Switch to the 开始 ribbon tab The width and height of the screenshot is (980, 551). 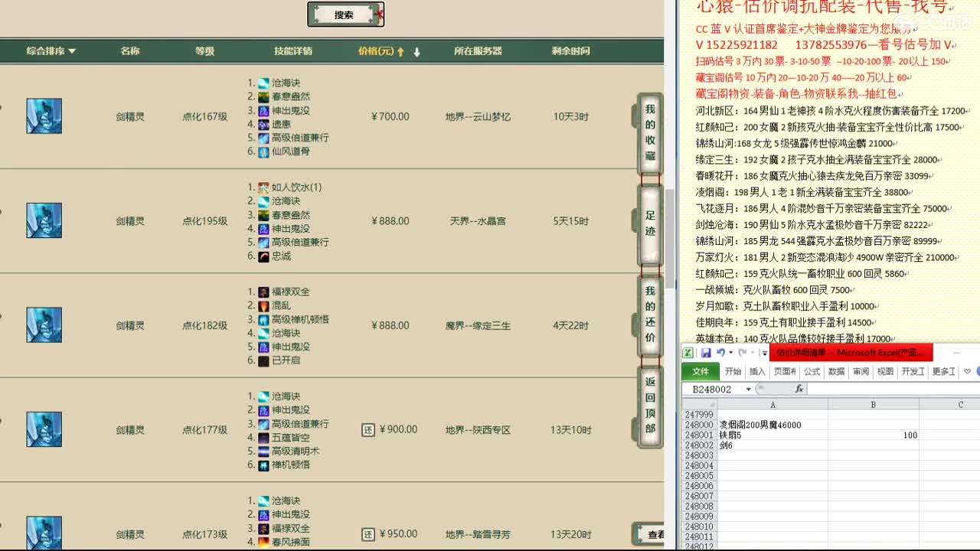pos(733,371)
